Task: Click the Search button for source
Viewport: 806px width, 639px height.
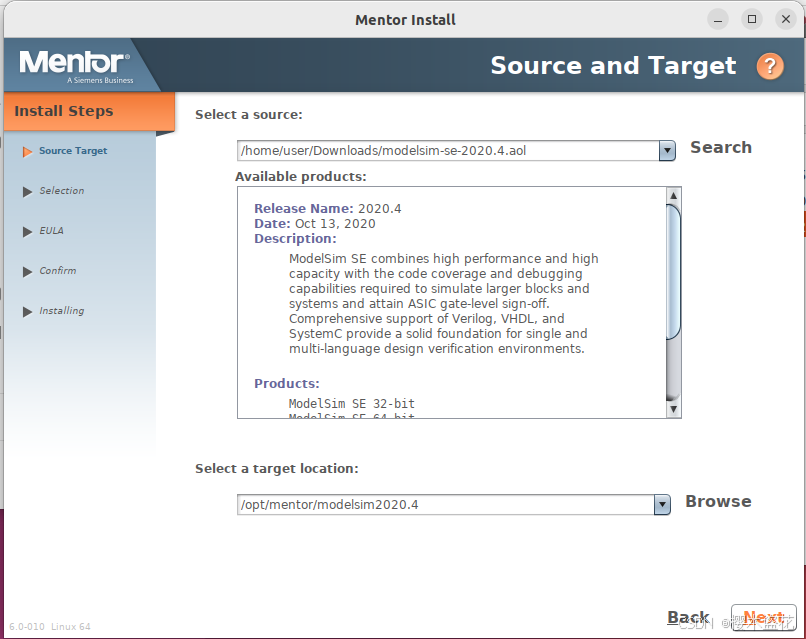Action: 721,148
